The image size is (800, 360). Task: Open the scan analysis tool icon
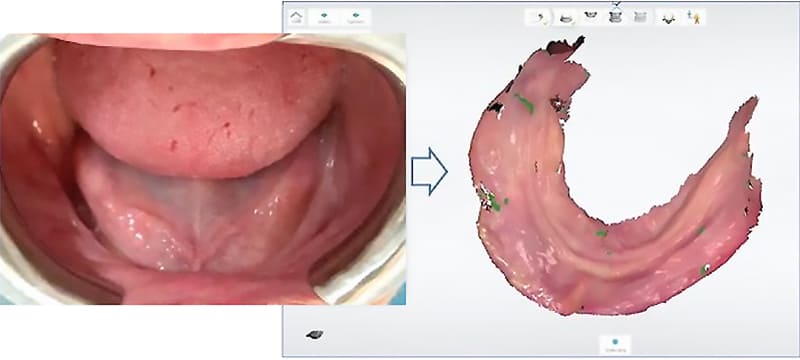(668, 18)
